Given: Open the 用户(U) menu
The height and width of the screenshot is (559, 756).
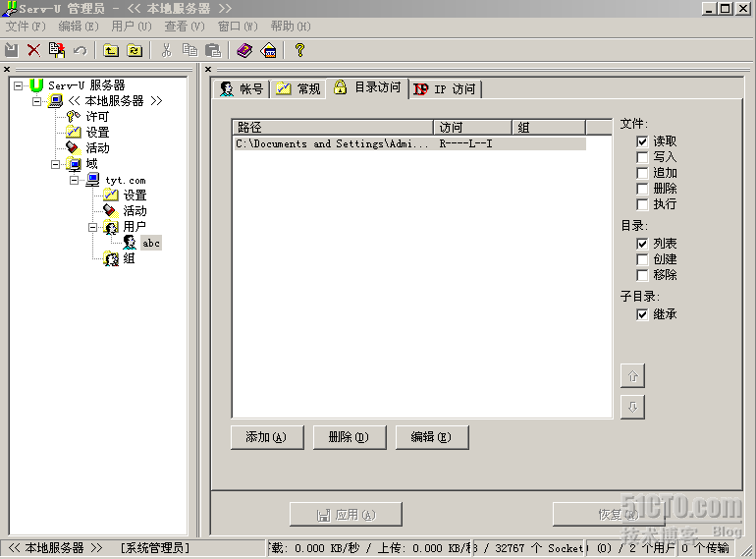Looking at the screenshot, I should pos(132,27).
